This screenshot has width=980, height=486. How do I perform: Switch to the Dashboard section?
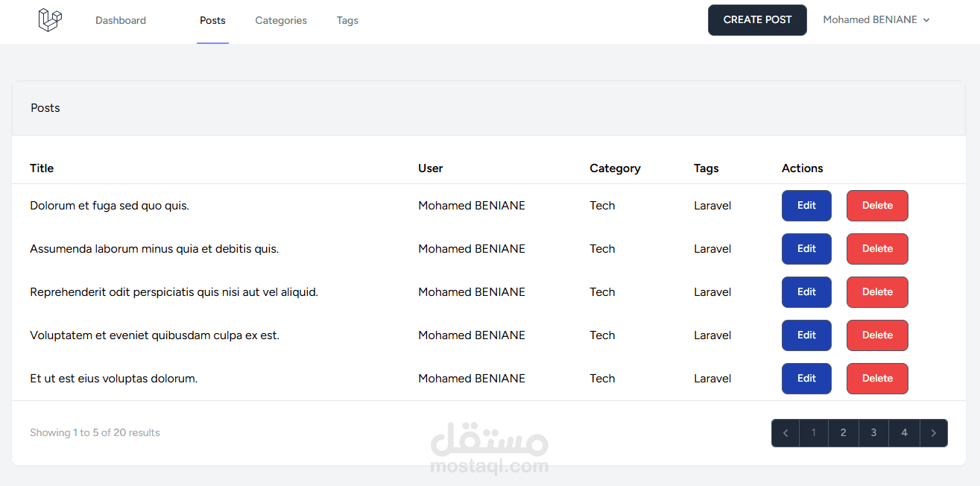(120, 20)
